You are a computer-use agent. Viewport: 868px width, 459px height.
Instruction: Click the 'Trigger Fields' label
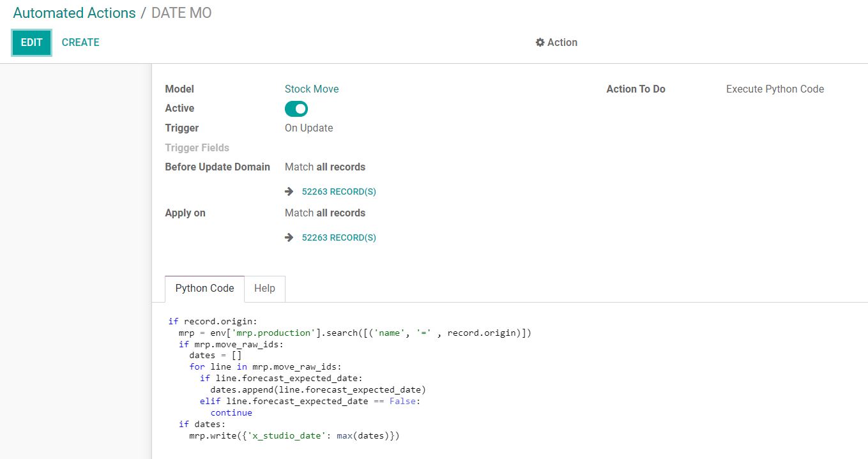pyautogui.click(x=197, y=148)
